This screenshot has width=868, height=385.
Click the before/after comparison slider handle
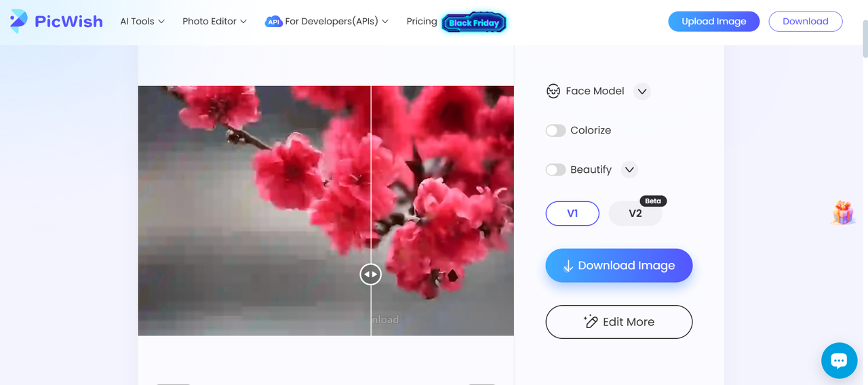pyautogui.click(x=371, y=274)
